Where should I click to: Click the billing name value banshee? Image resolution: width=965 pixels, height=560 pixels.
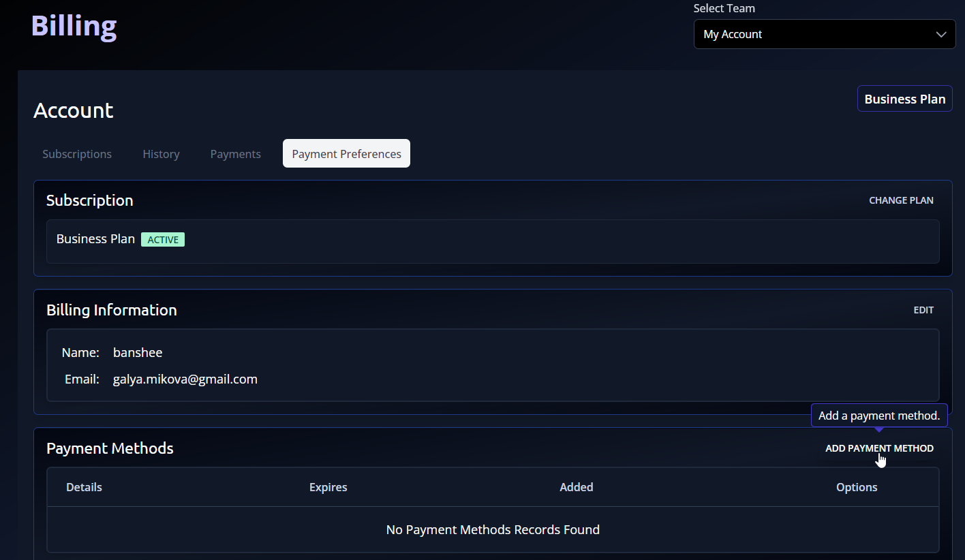pyautogui.click(x=138, y=353)
